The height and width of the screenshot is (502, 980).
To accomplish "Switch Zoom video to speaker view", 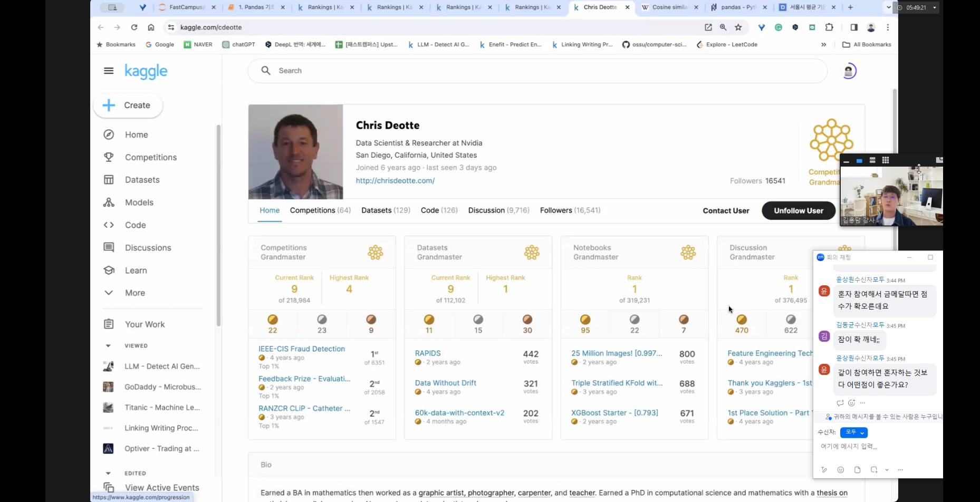I will pos(859,160).
